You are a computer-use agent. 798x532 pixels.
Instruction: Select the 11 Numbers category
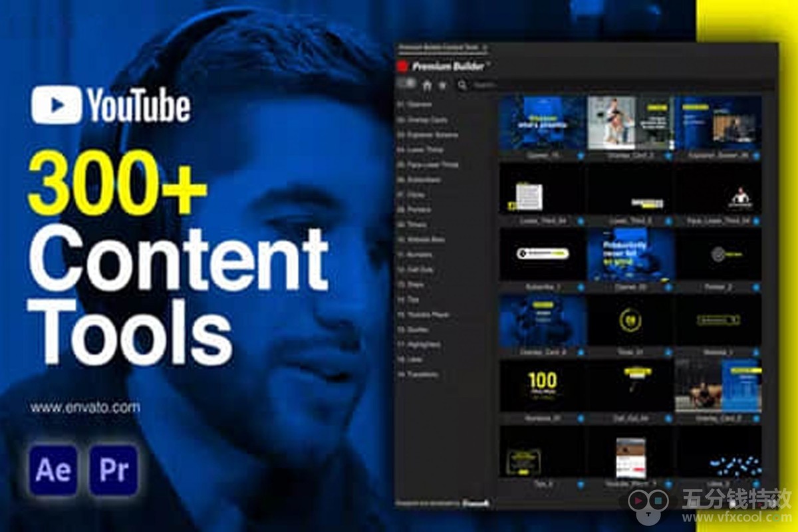[x=414, y=255]
